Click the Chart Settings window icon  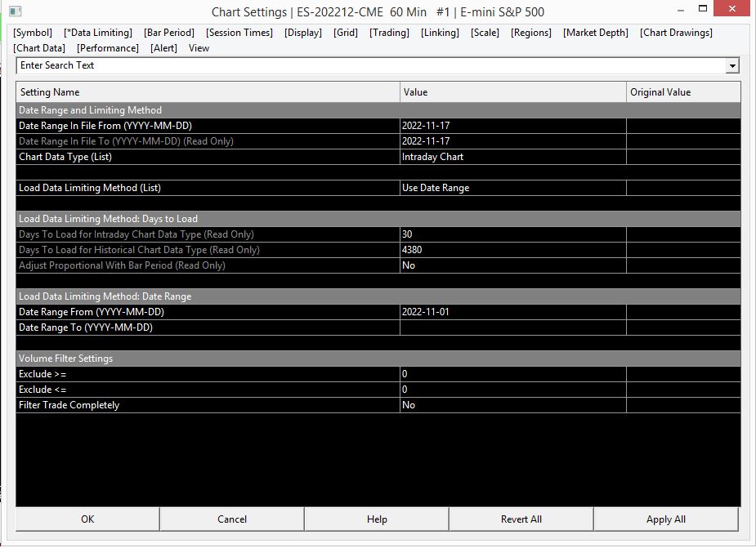pyautogui.click(x=15, y=11)
